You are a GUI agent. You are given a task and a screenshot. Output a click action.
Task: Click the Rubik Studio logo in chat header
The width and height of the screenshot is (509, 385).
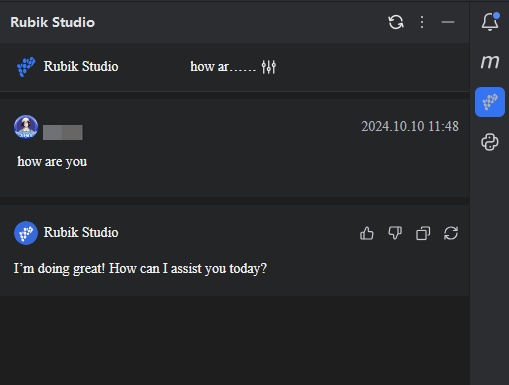(x=26, y=67)
